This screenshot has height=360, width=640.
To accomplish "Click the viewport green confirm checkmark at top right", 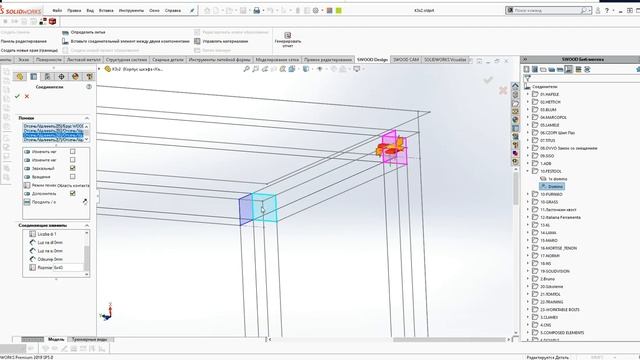I will 488,80.
